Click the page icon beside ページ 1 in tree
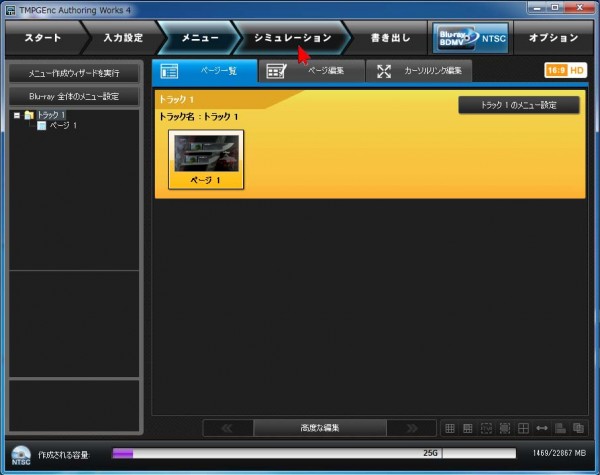 [x=41, y=126]
